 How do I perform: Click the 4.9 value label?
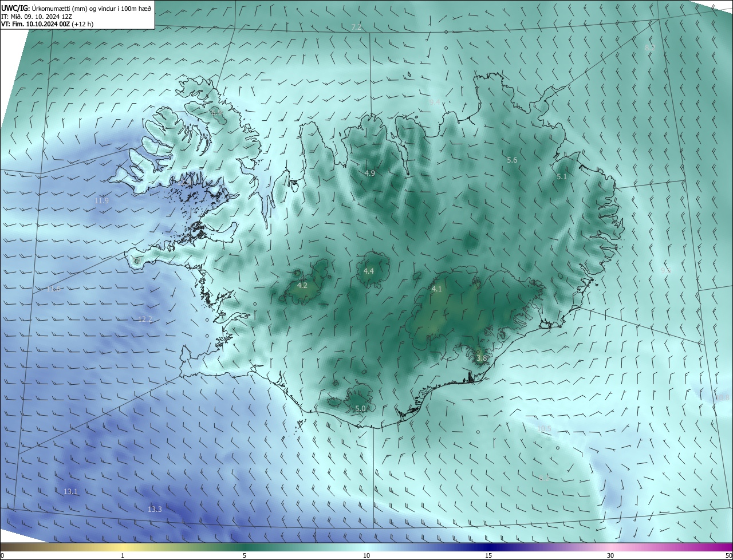tap(369, 173)
